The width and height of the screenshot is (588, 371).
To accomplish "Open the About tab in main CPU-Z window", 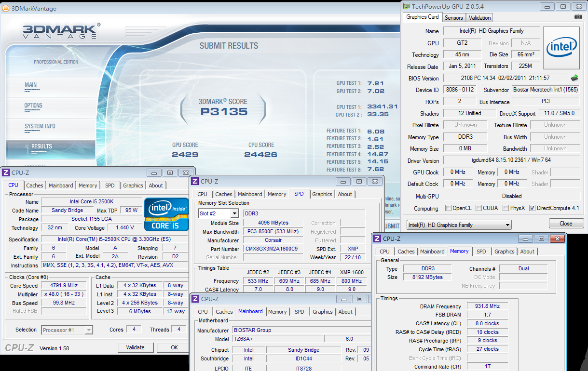I will point(156,185).
